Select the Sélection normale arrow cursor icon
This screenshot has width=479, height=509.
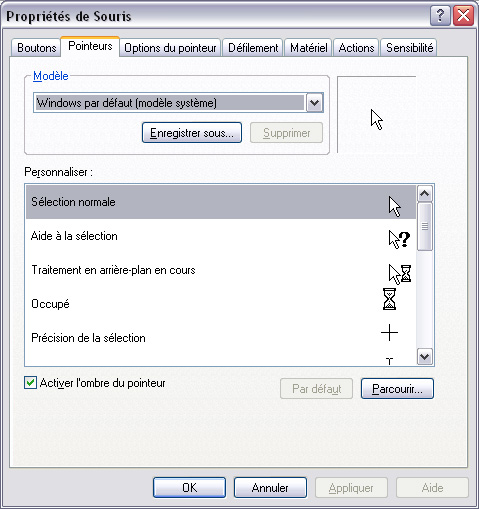pos(395,207)
